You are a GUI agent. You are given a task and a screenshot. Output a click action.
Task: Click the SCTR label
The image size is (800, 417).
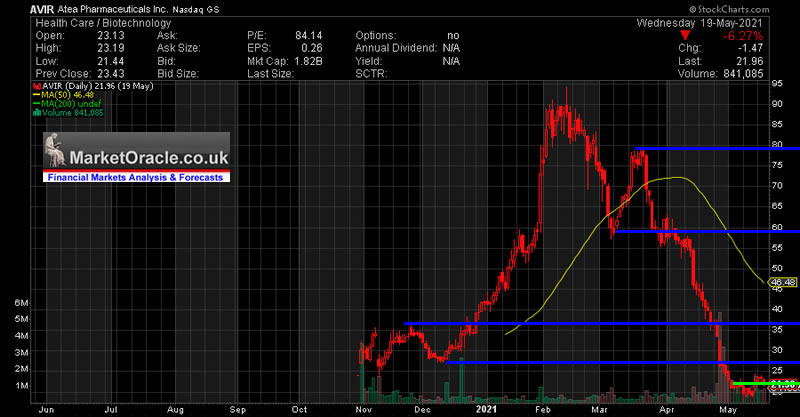point(371,73)
